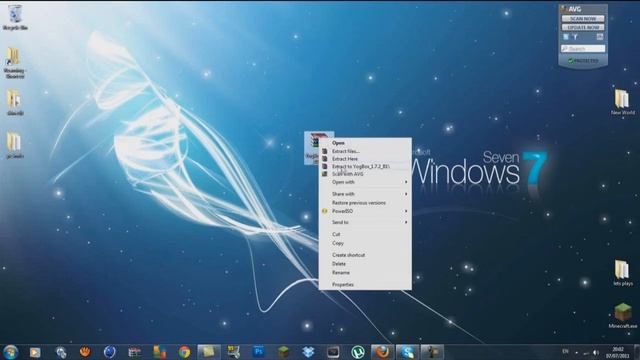Click the PowerISO disc icon in menu
The image size is (640, 360).
pyautogui.click(x=324, y=211)
